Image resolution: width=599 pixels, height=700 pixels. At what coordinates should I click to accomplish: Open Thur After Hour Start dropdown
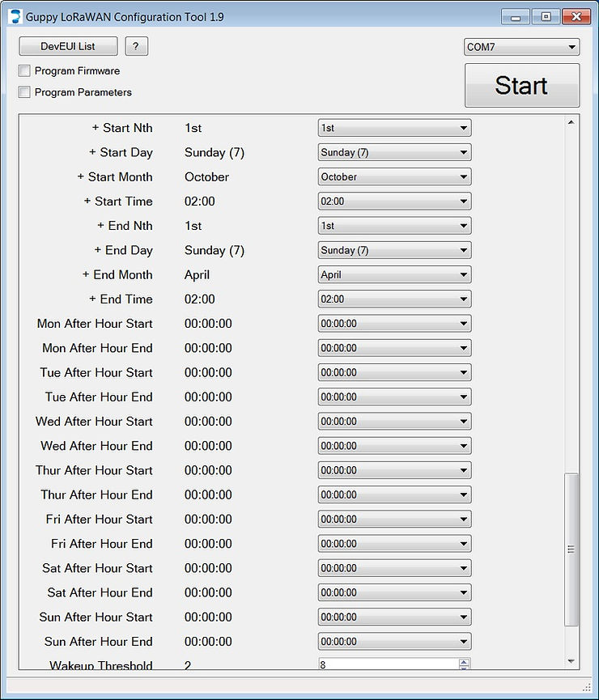[394, 470]
